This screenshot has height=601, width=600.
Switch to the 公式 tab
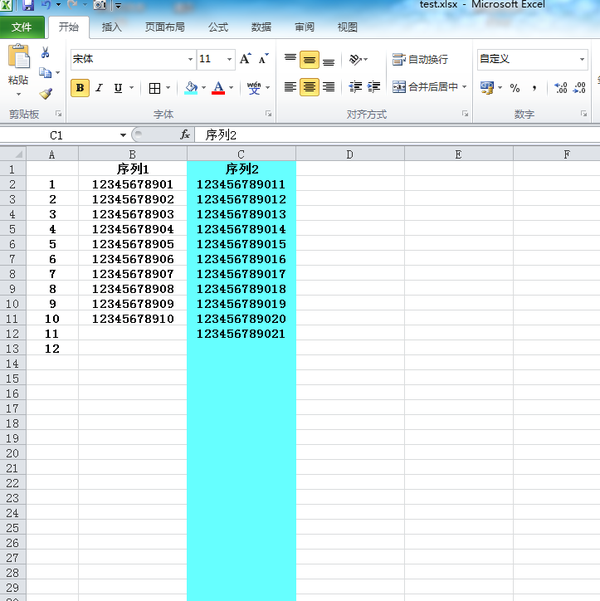coord(218,27)
